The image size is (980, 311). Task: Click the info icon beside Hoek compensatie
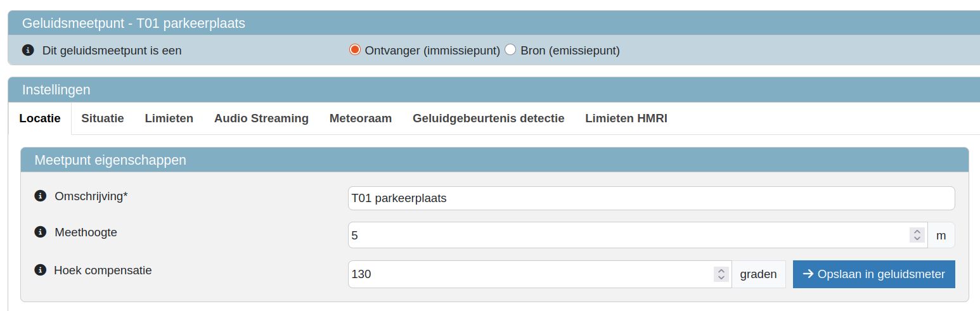coord(41,270)
